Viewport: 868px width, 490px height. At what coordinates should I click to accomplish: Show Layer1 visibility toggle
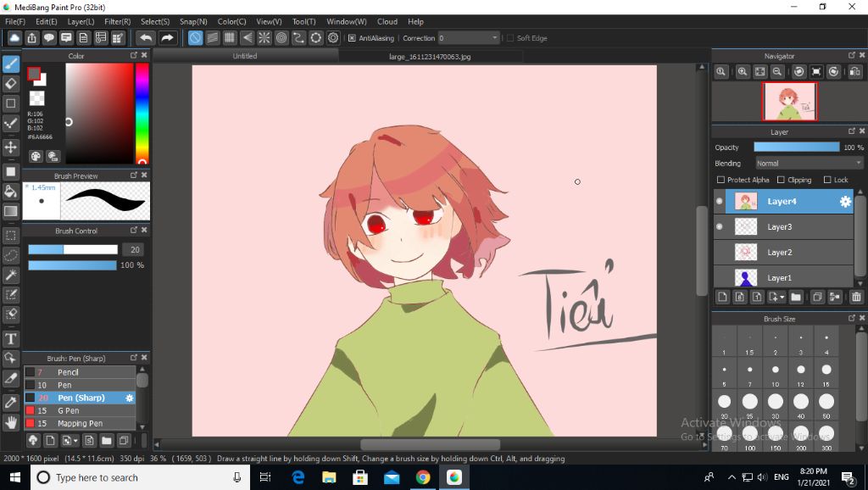coord(720,277)
